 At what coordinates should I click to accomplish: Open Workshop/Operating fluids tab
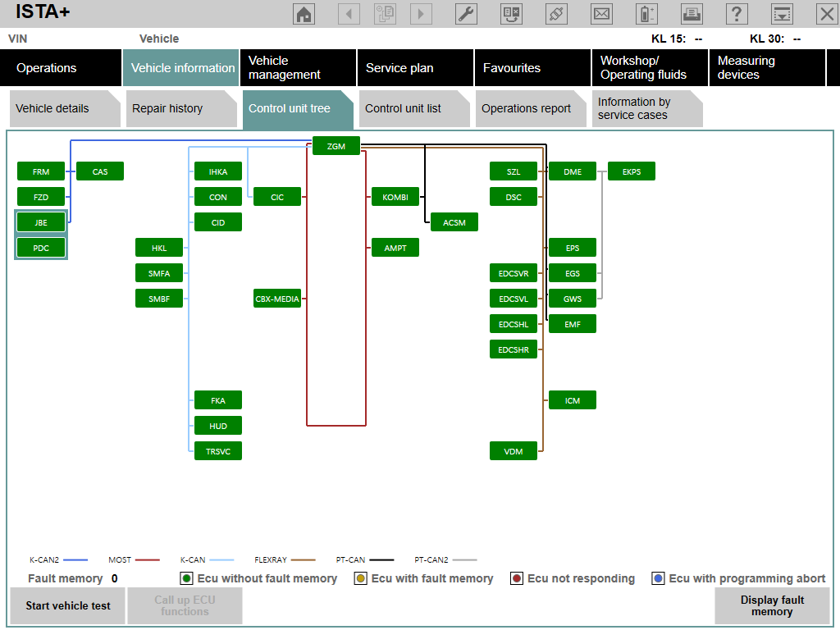(x=650, y=68)
